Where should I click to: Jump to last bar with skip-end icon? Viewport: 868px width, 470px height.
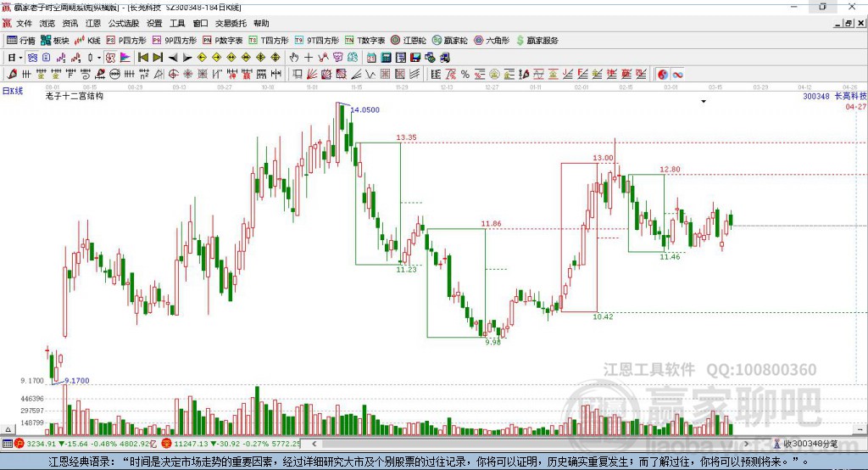(158, 58)
